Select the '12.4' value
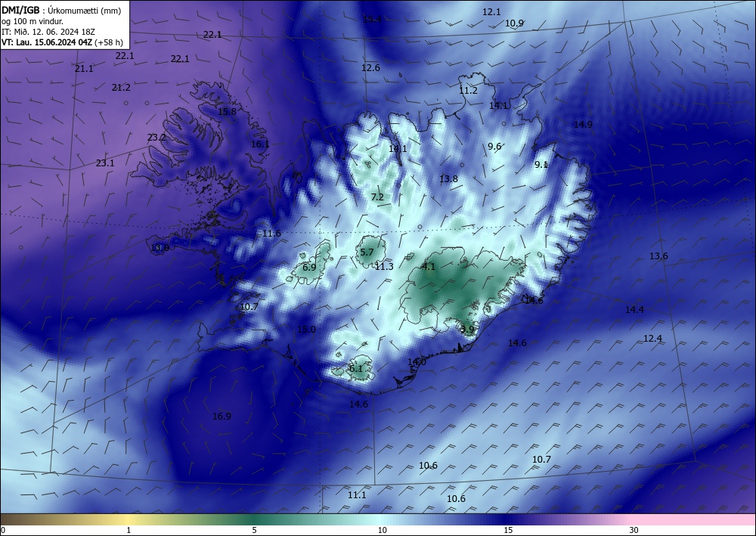Screen dimensions: 756x536 coord(653,339)
